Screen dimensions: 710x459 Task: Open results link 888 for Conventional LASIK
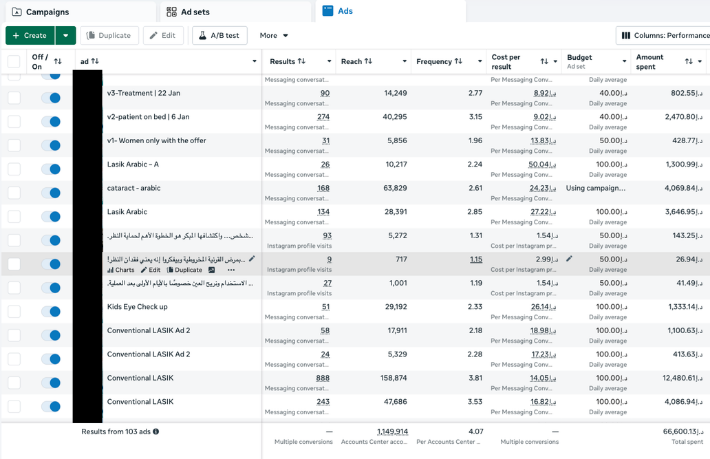point(323,378)
